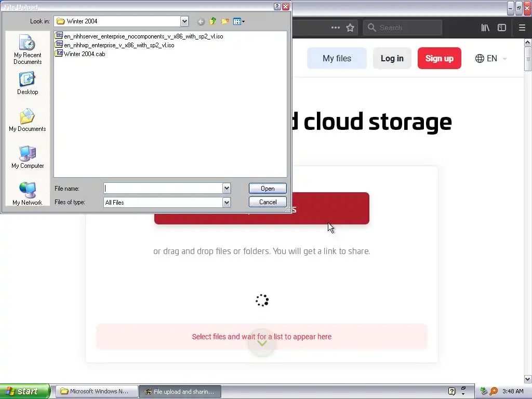Bookmark this page with the star
This screenshot has height=399, width=532.
[350, 28]
